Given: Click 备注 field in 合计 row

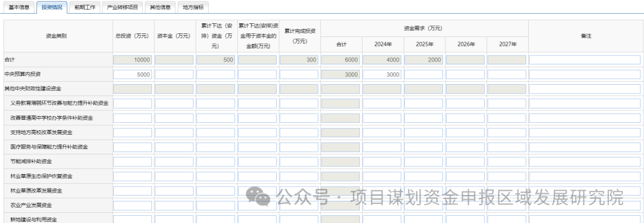Looking at the screenshot, I should 585,60.
